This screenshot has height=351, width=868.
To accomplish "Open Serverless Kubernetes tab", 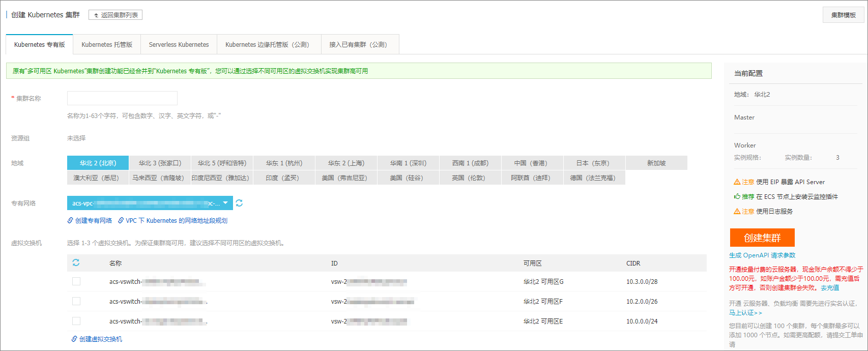I will pos(179,44).
